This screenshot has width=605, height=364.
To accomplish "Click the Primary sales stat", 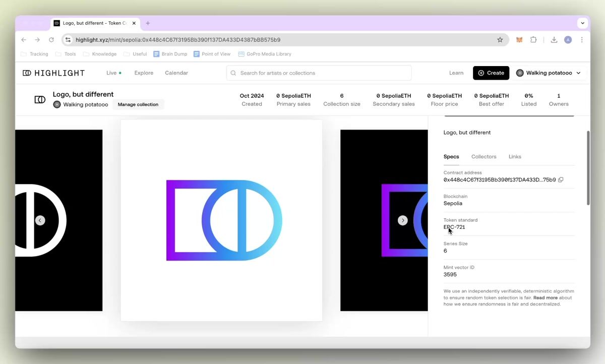I will 293,100.
